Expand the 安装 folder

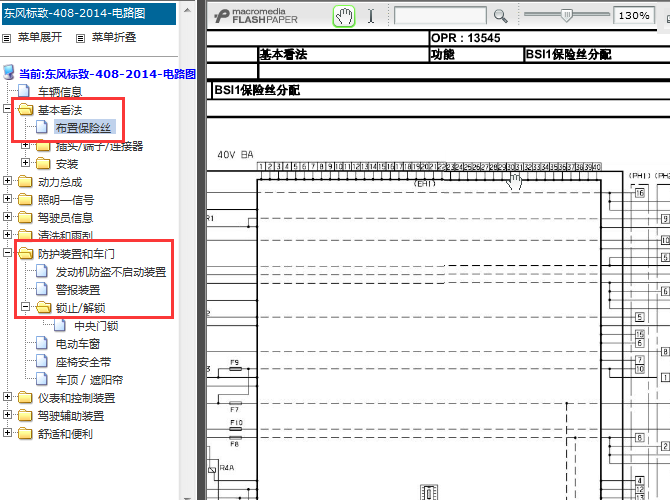pyautogui.click(x=25, y=162)
